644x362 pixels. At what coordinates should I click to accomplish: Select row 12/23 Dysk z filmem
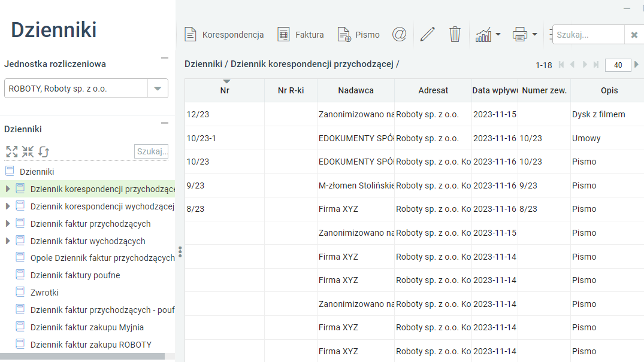415,114
